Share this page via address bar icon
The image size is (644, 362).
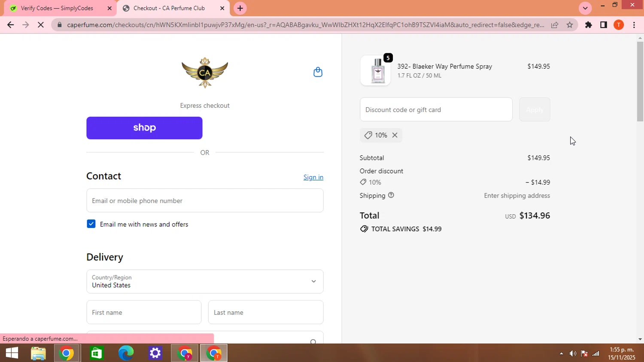(x=555, y=25)
